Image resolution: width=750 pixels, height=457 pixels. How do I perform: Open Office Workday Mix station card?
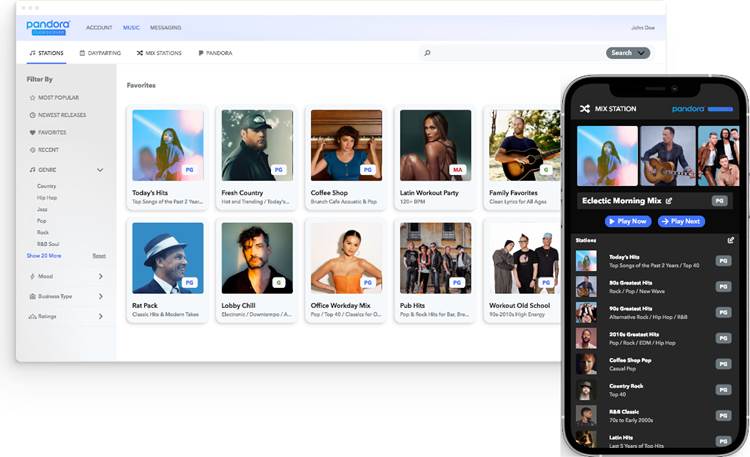coord(346,271)
